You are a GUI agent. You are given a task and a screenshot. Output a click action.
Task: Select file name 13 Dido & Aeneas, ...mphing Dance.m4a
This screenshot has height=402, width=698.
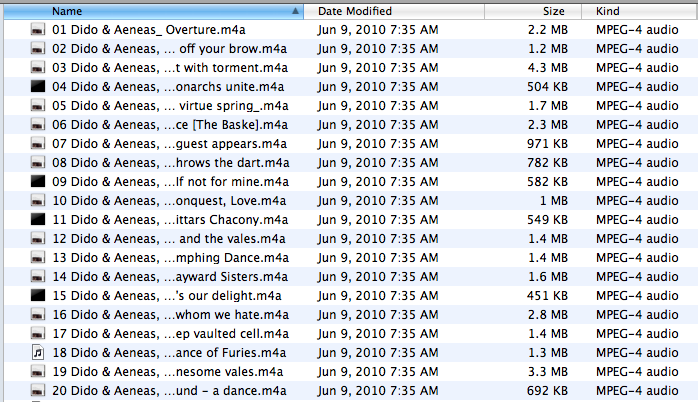(x=170, y=257)
